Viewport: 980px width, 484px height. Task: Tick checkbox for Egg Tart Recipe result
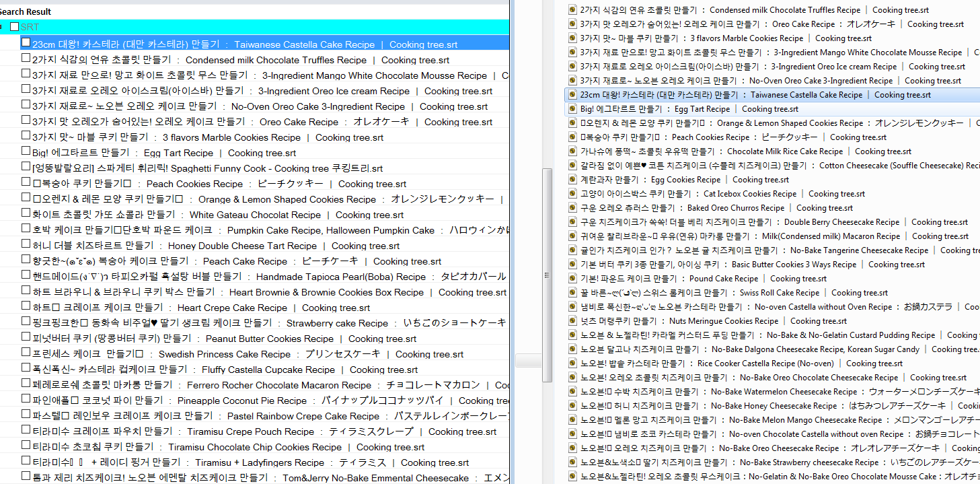[x=26, y=152]
